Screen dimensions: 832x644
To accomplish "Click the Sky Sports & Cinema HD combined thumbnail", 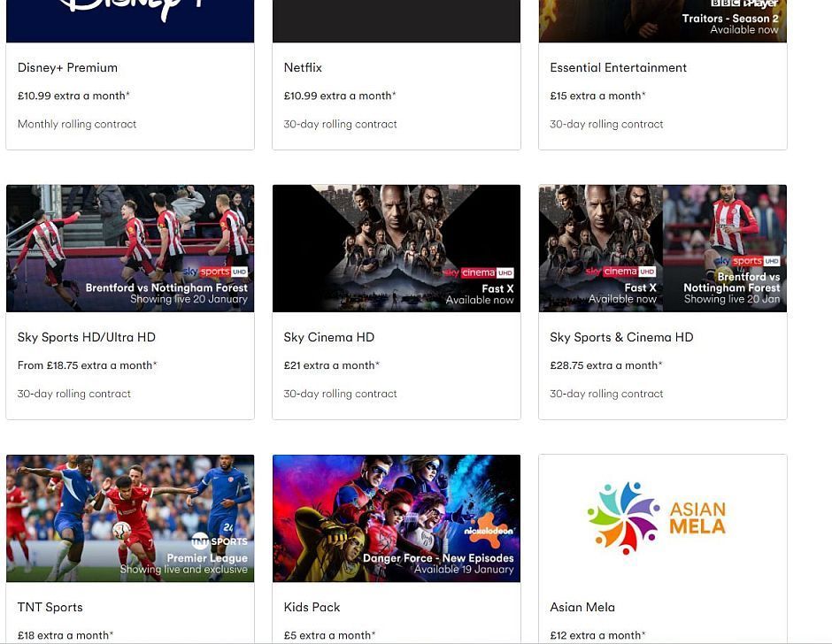I will click(663, 249).
